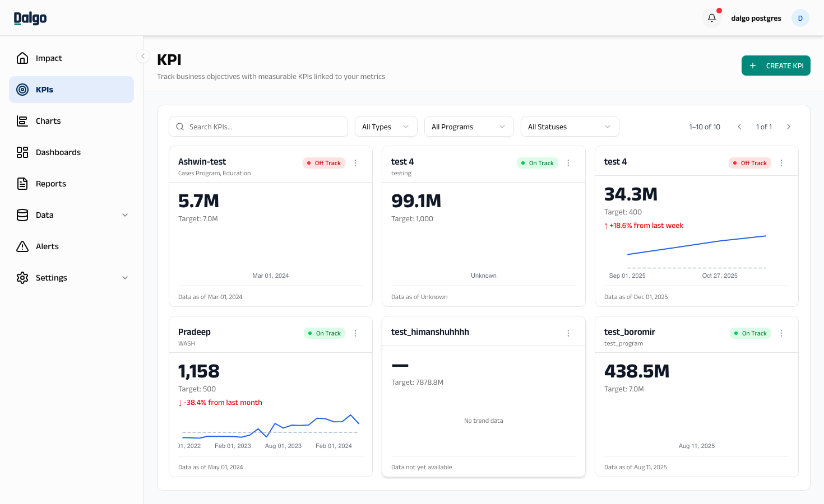This screenshot has width=824, height=504.
Task: Open the All Programs filter dropdown
Action: tap(469, 127)
